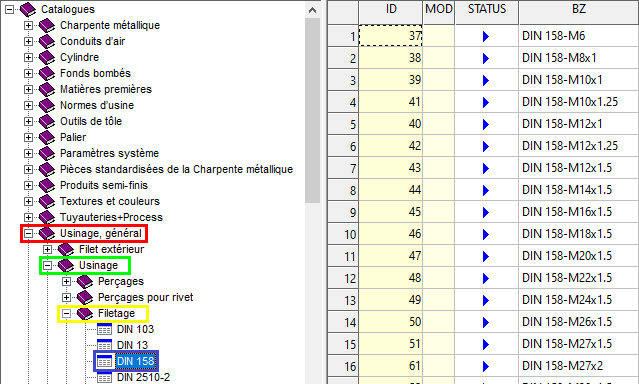Click the BZ cell DIN 158-M26x1.5
639x384 pixels.
pos(579,322)
